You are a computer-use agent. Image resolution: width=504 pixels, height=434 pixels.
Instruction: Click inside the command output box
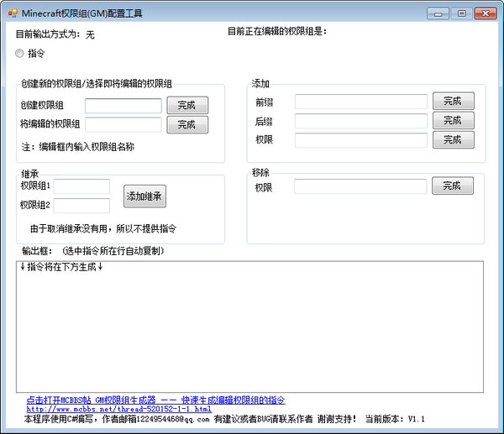pos(249,327)
